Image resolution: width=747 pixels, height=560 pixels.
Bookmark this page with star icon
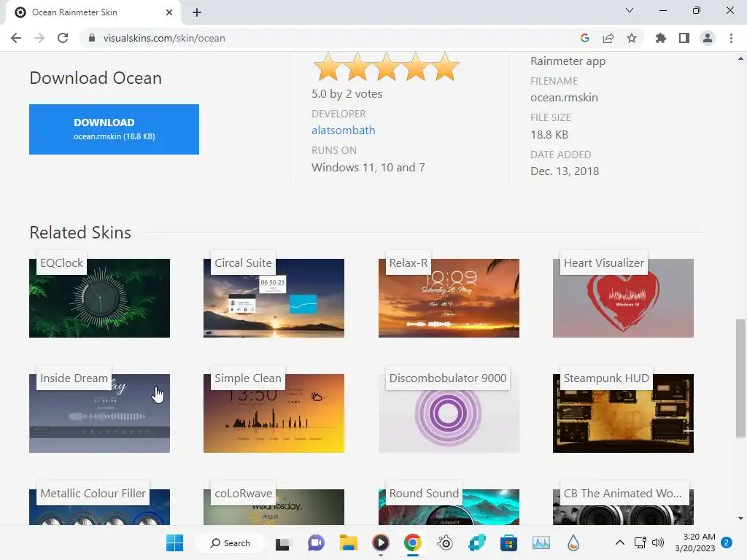[x=632, y=38]
